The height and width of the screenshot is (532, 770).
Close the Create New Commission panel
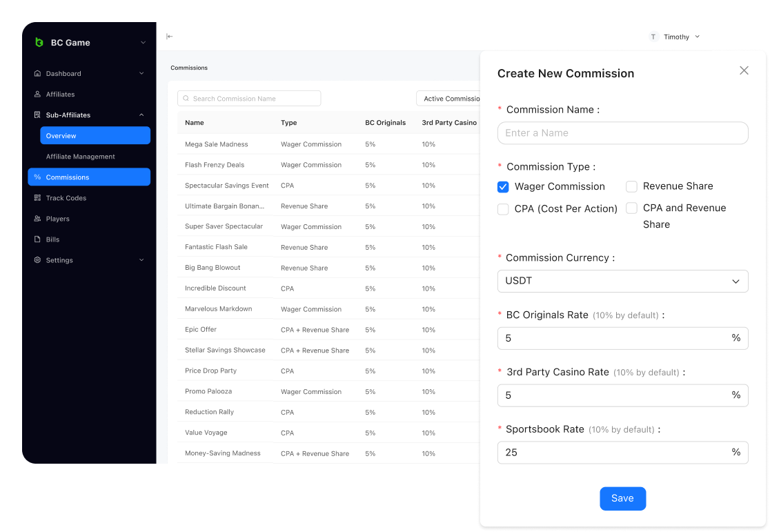tap(744, 70)
